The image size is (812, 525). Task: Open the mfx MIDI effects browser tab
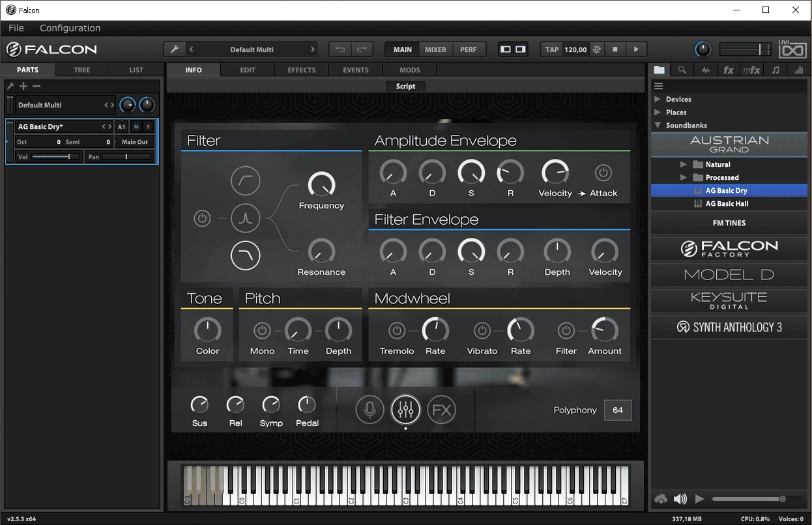(751, 70)
